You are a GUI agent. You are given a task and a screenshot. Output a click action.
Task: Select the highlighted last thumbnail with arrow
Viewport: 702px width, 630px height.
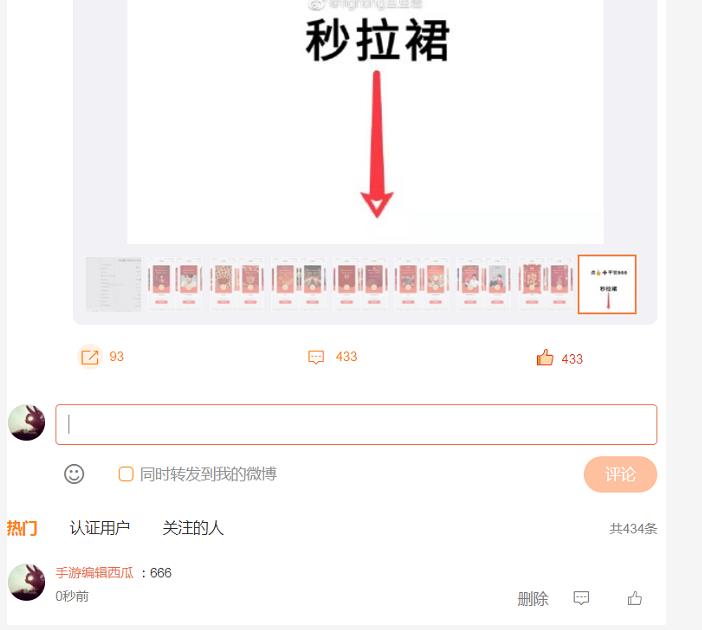(607, 284)
